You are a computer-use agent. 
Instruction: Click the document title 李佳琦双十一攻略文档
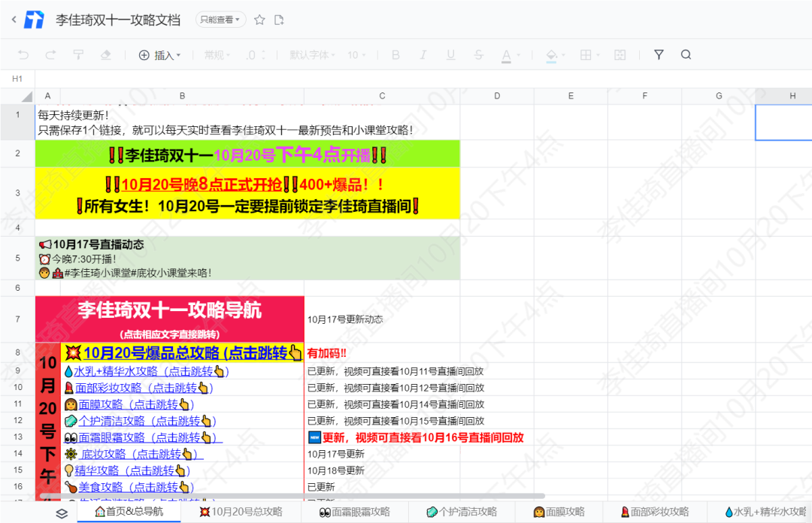tap(118, 20)
